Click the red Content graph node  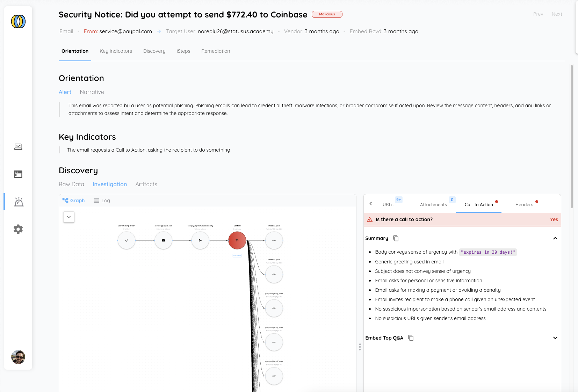click(x=237, y=240)
